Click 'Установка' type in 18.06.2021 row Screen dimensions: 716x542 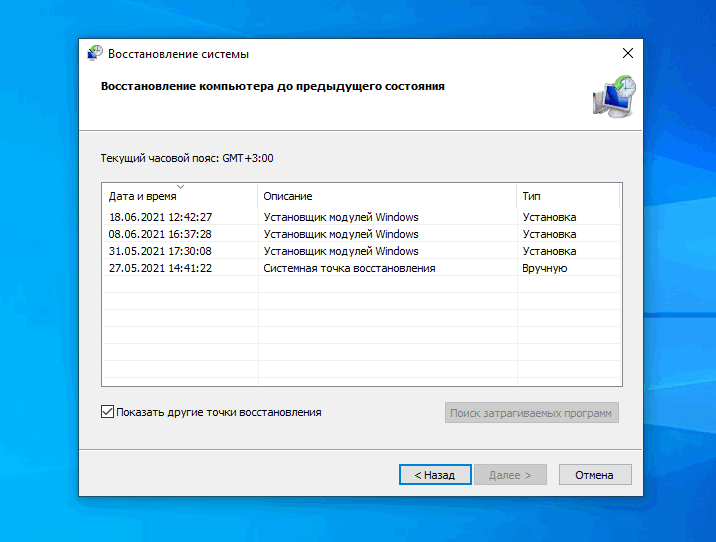tap(549, 217)
